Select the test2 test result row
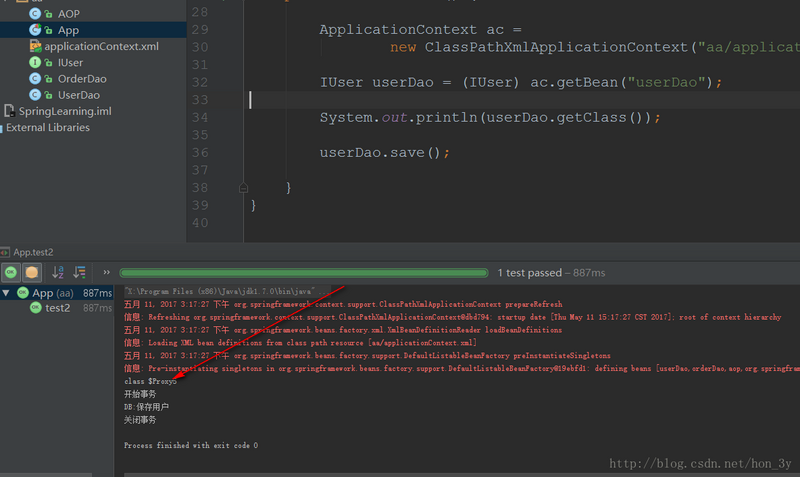The height and width of the screenshot is (477, 800). coord(57,308)
